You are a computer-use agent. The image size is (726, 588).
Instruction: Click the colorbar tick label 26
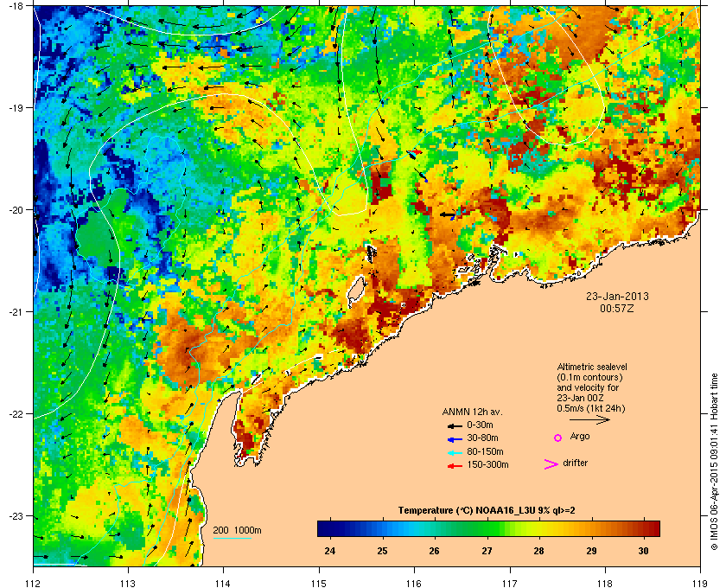[x=434, y=551]
